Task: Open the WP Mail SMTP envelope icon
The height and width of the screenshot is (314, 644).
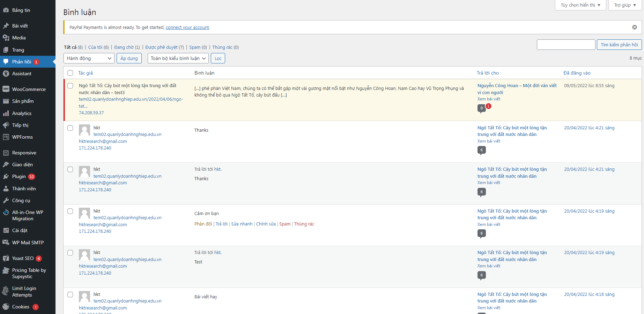Action: click(6, 243)
